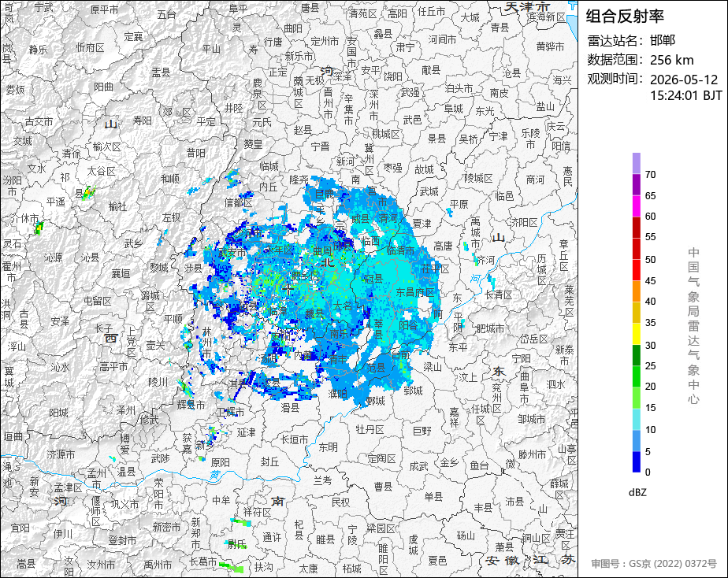This screenshot has width=728, height=578.
Task: Click the radar station name 邯郸
Action: [663, 40]
